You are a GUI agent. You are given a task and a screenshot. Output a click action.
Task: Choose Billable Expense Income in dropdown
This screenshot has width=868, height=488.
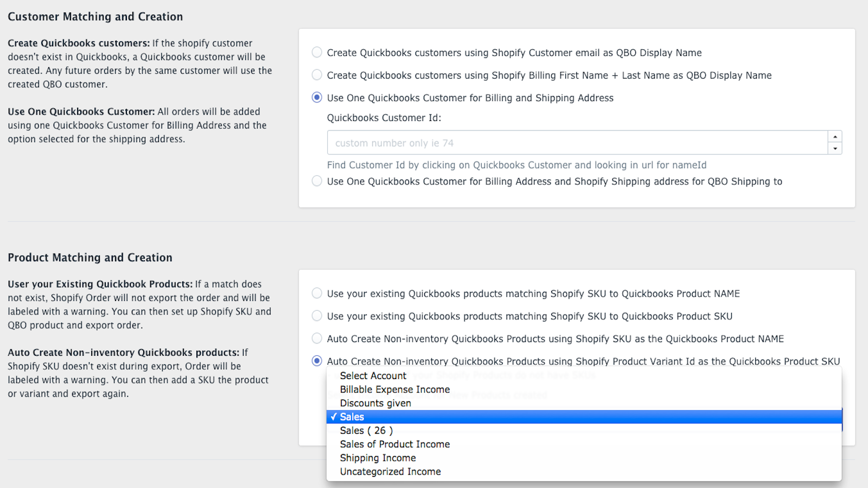584,389
